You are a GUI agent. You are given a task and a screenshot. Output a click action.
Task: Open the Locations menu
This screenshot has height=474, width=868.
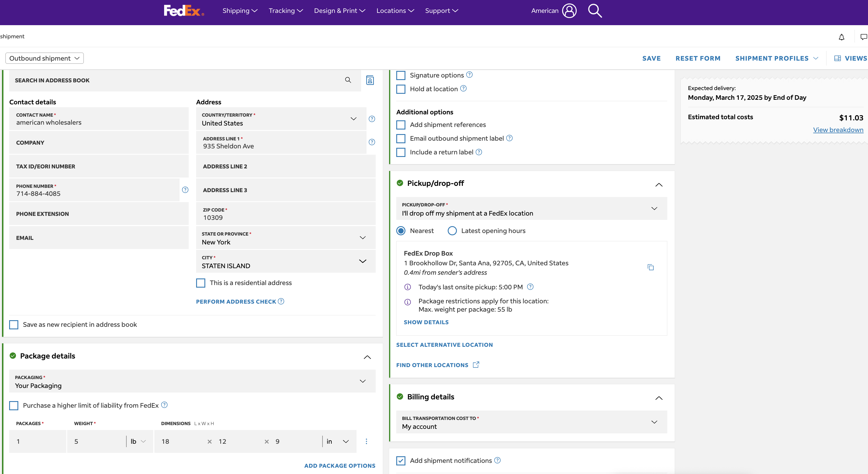pyautogui.click(x=395, y=11)
